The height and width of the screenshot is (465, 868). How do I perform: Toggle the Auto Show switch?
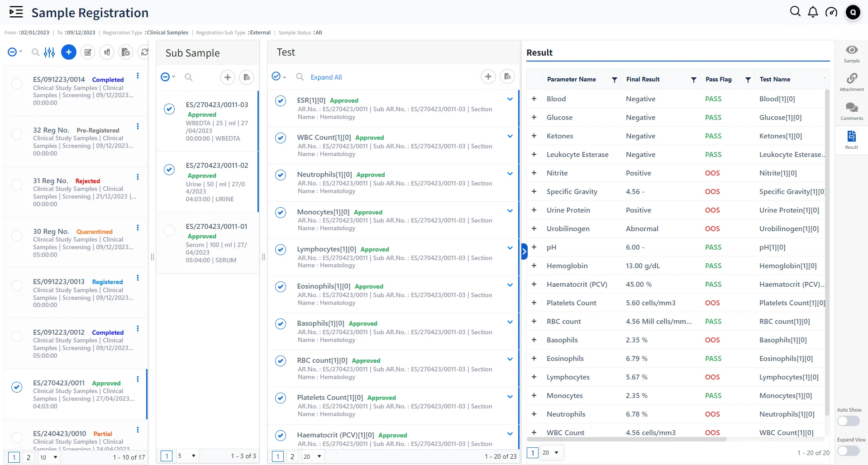pos(848,421)
